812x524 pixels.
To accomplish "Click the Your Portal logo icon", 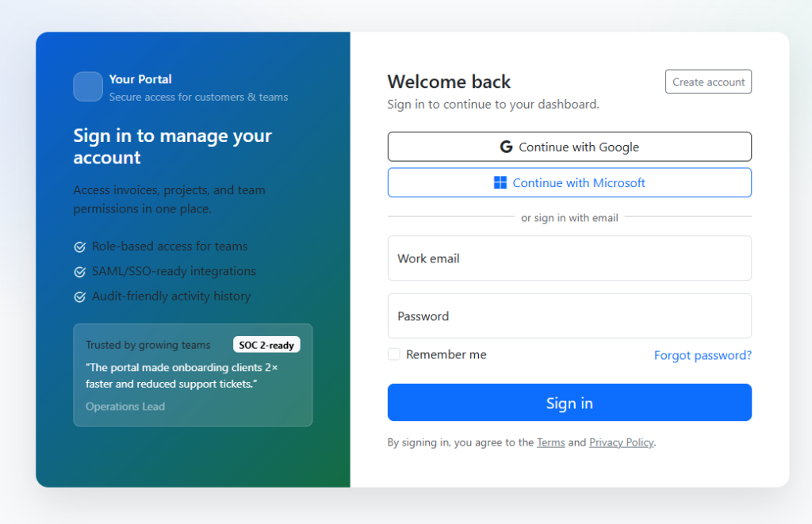I will pyautogui.click(x=88, y=86).
